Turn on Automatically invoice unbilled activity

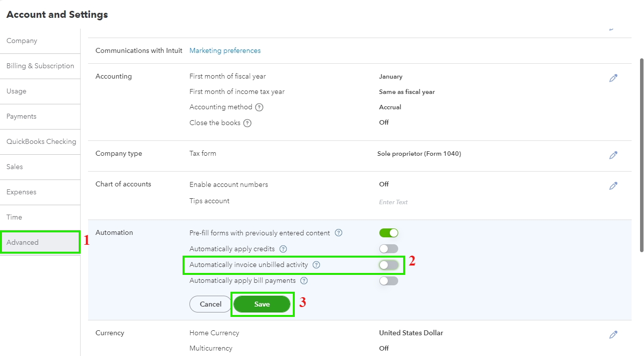pos(389,265)
